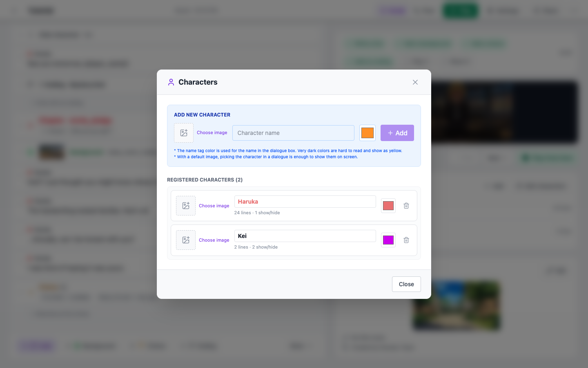Open the orange name tag color picker
This screenshot has height=368, width=588.
click(x=367, y=133)
